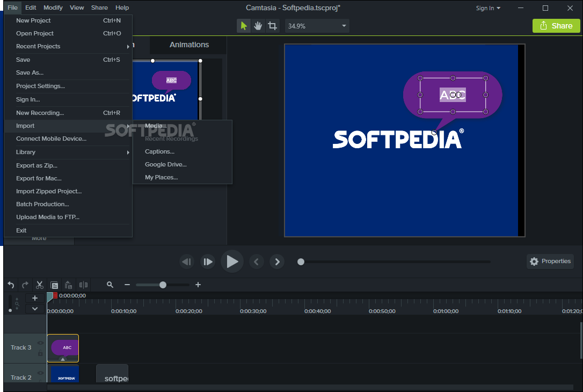Start playback with Play button
The width and height of the screenshot is (583, 392).
(x=232, y=262)
